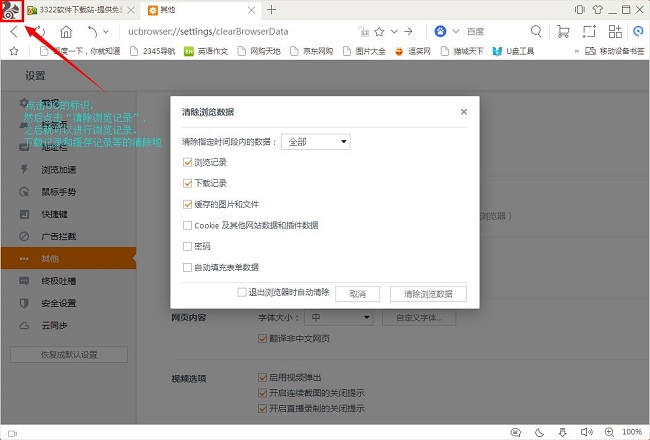Click the 清除浏览数据 button
The width and height of the screenshot is (650, 440).
(x=428, y=294)
